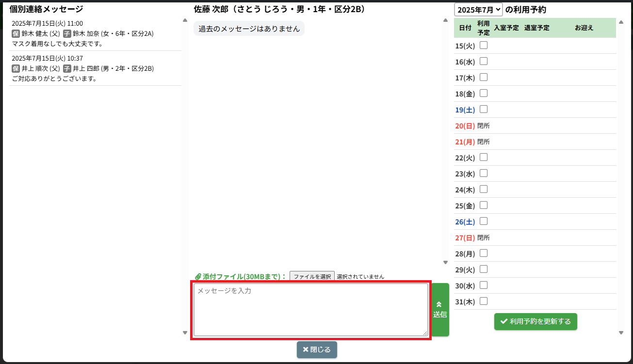633x364 pixels.
Task: Close the dialog with 閉じる button
Action: pyautogui.click(x=317, y=349)
